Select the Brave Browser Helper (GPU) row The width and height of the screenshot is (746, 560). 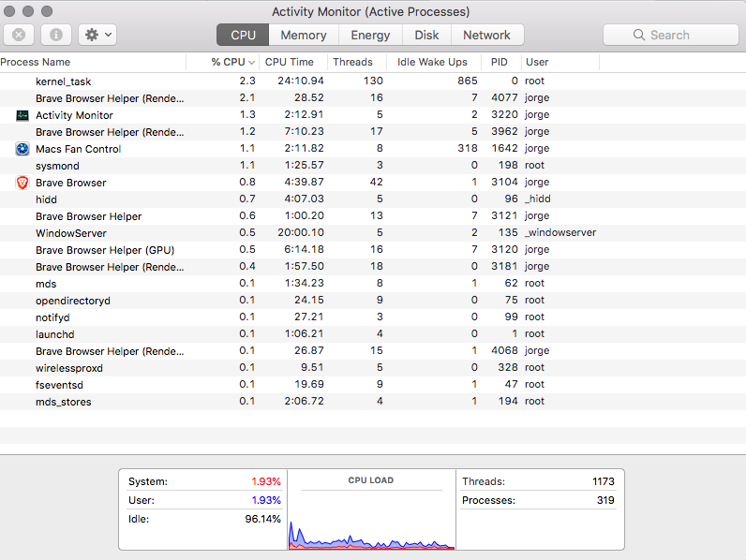tap(373, 250)
